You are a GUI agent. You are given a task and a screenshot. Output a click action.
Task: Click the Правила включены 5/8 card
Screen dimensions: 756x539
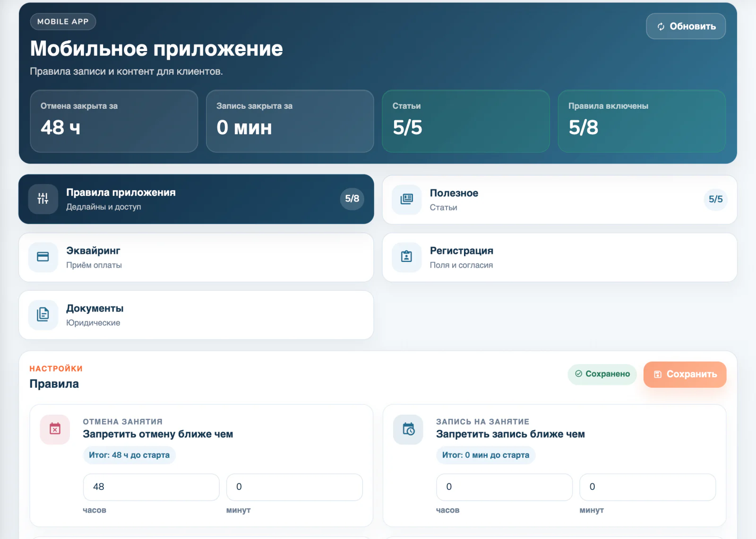click(x=642, y=121)
